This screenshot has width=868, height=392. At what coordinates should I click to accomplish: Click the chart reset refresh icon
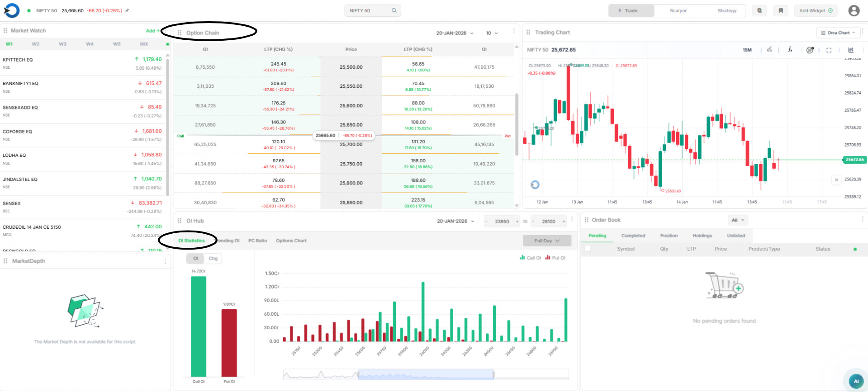[535, 184]
